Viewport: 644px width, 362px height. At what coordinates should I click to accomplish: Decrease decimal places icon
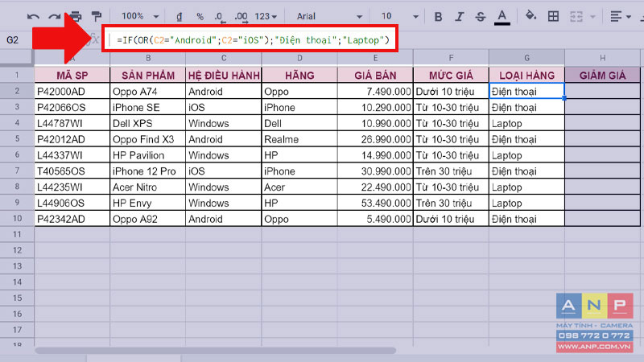219,17
